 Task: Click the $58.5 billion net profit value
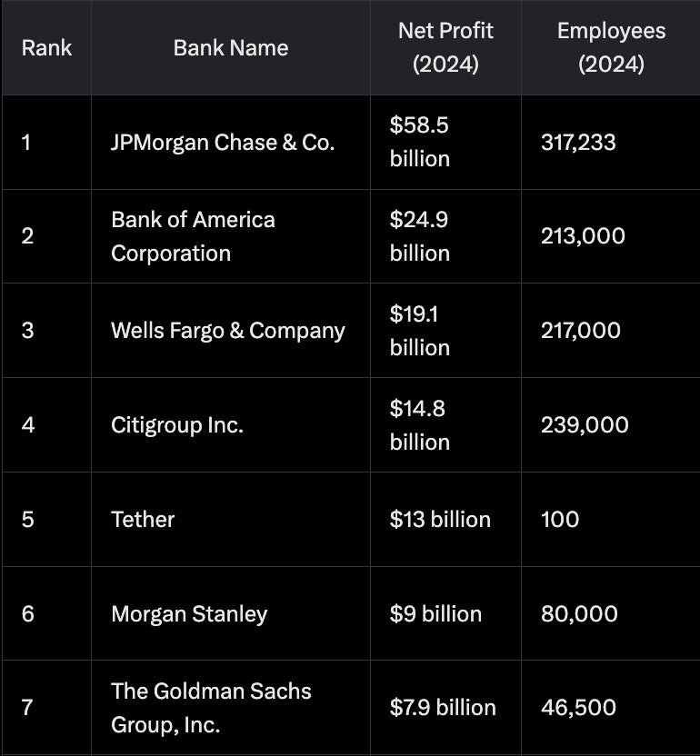[420, 142]
